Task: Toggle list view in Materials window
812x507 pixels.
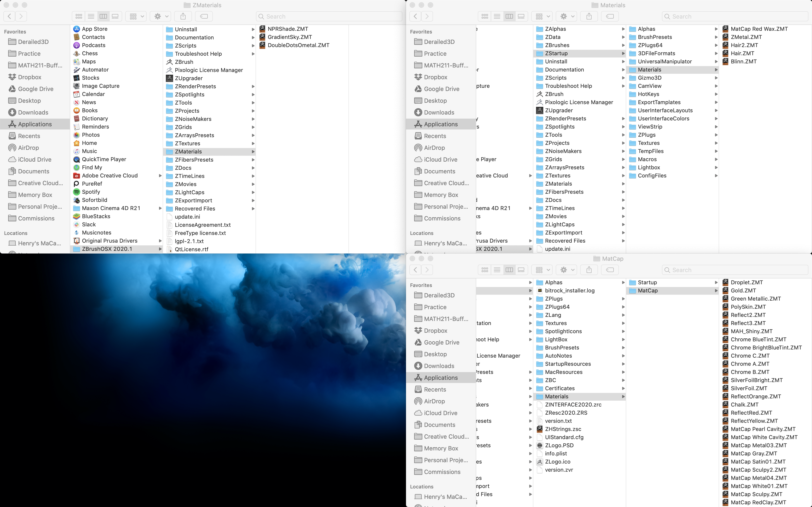Action: tap(497, 16)
